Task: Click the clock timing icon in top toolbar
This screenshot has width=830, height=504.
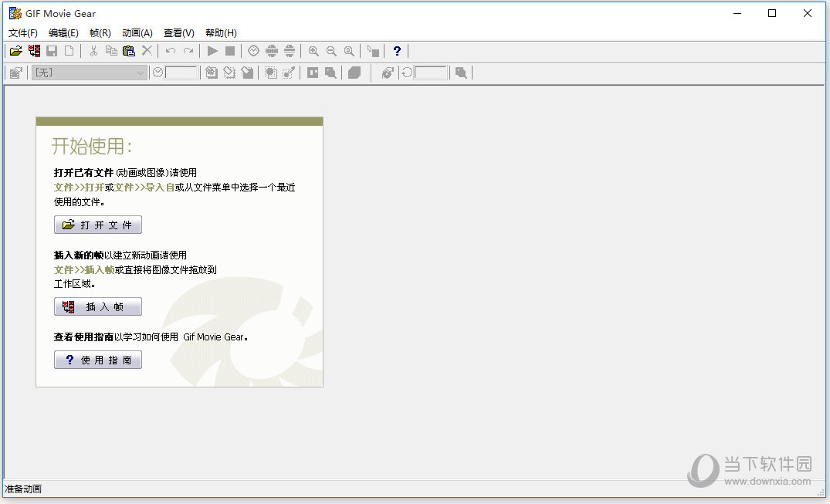Action: (253, 51)
